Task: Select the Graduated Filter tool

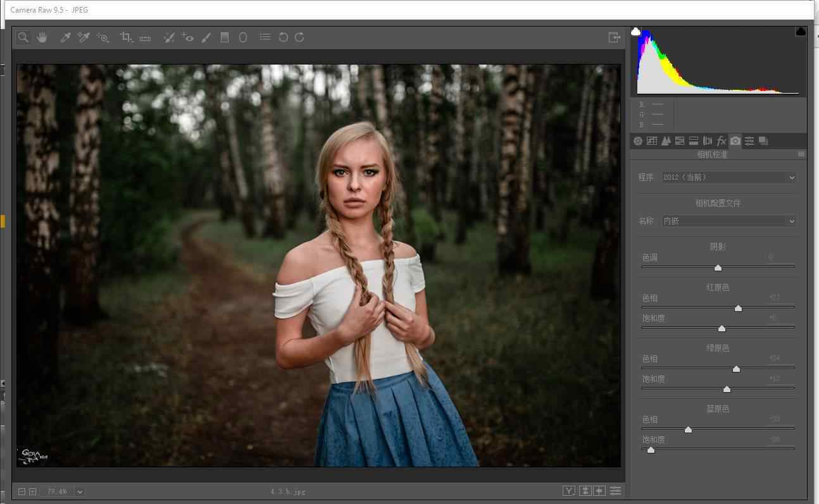Action: point(224,37)
